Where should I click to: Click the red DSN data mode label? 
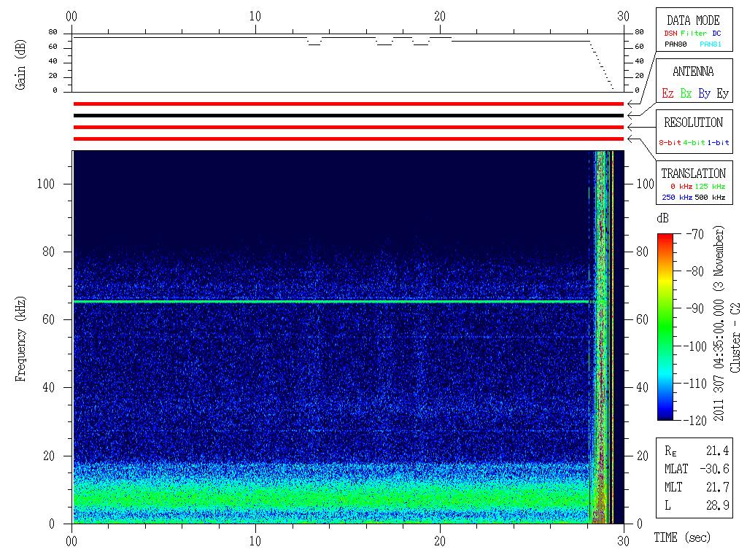(x=670, y=33)
